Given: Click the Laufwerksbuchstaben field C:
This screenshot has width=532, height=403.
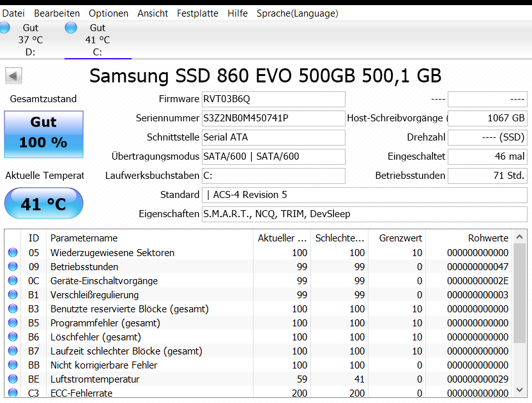Looking at the screenshot, I should point(273,176).
